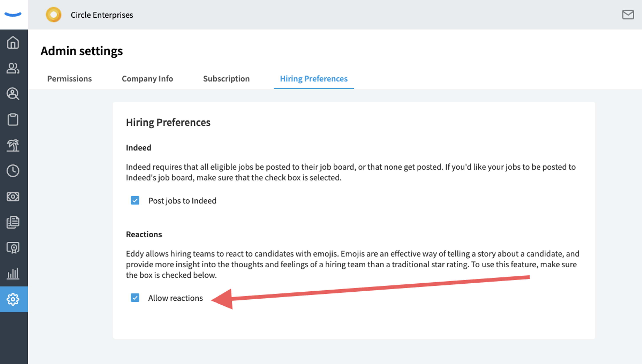Image resolution: width=642 pixels, height=364 pixels.
Task: Open the bar chart reports icon
Action: pos(13,273)
